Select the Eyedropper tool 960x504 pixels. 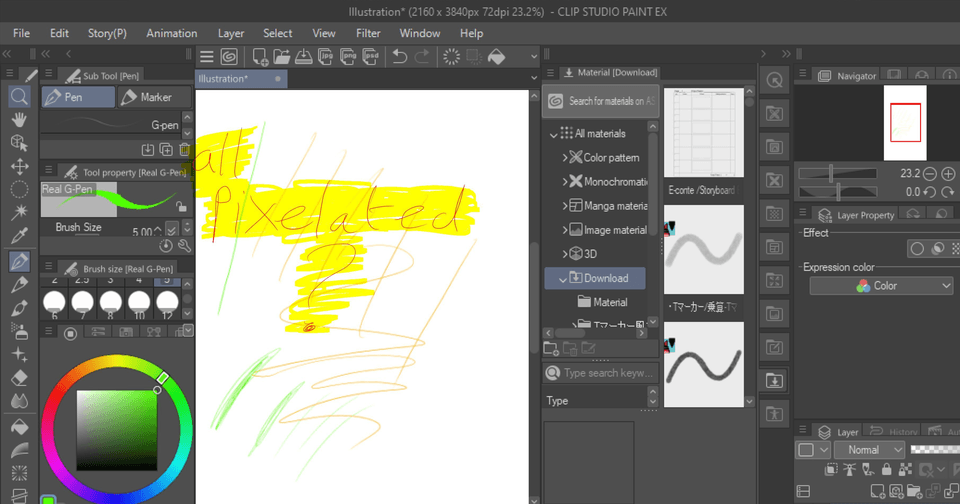[x=19, y=236]
